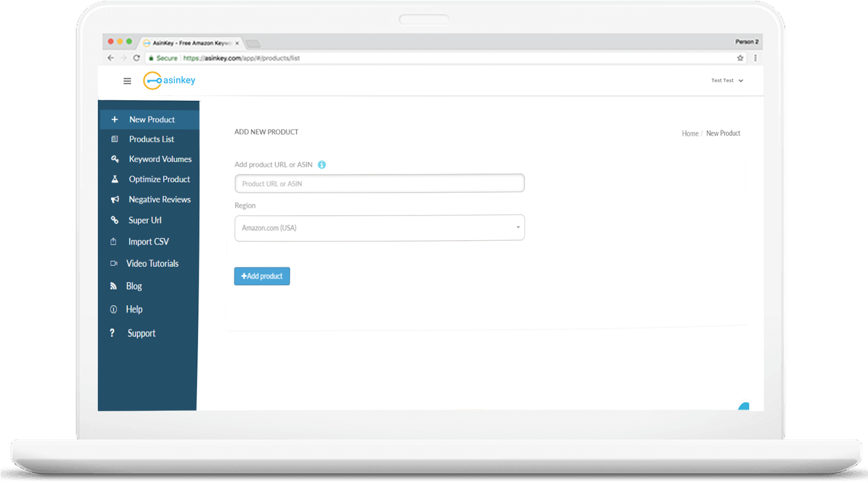Viewport: 868px width, 483px height.
Task: Reload the page in browser
Action: (x=136, y=58)
